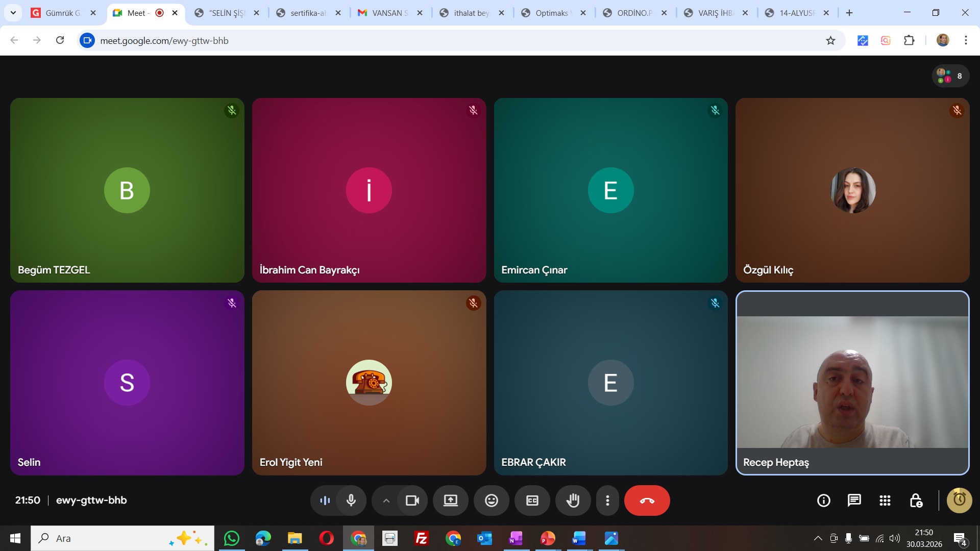Open host controls lock icon
This screenshot has width=980, height=551.
tap(916, 500)
